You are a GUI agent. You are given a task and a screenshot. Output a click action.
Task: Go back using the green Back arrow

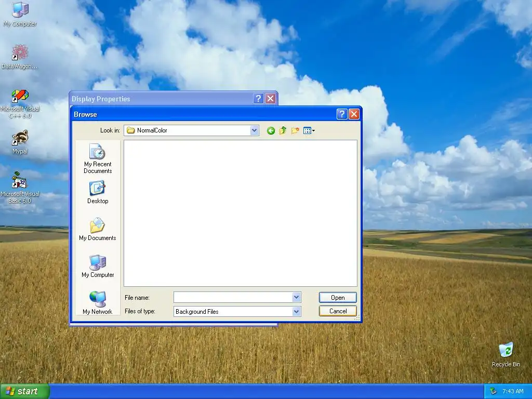coord(270,130)
